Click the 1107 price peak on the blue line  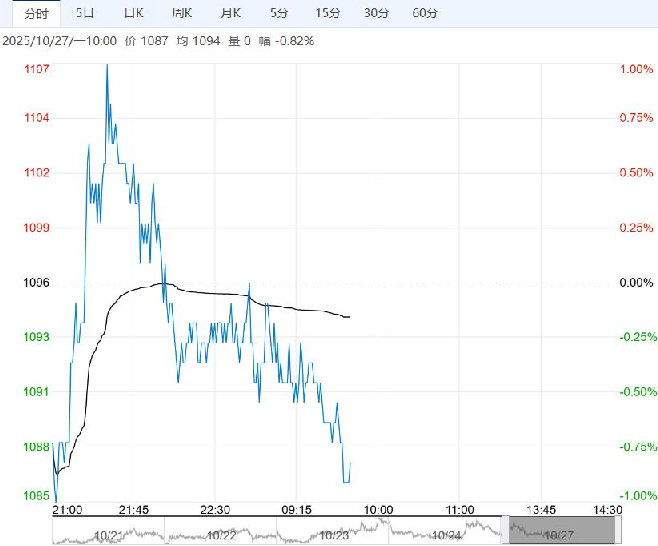tap(106, 66)
